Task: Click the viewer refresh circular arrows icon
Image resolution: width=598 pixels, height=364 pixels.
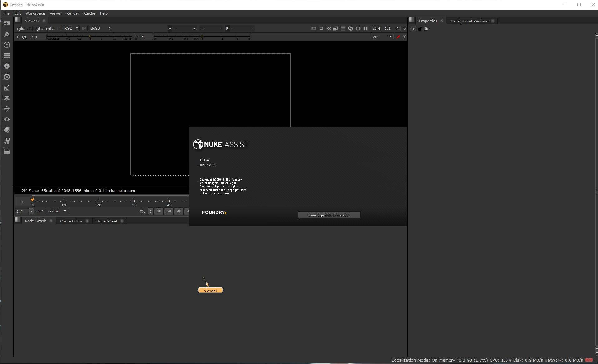Action: [x=351, y=28]
